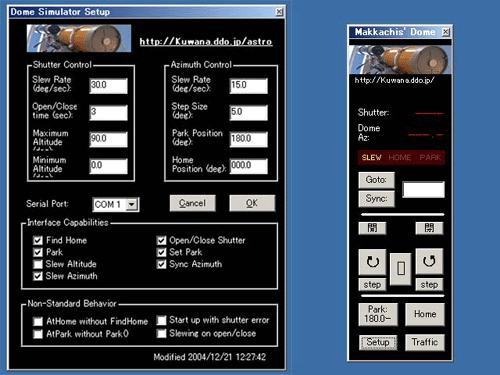This screenshot has height=375, width=500.
Task: Click the left shutter kanji button
Action: [372, 228]
